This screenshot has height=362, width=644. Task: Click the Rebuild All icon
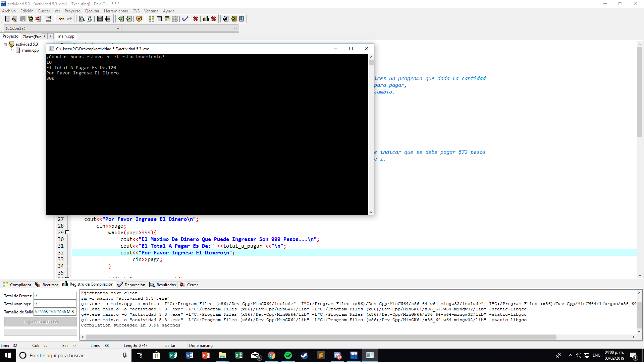pyautogui.click(x=175, y=19)
